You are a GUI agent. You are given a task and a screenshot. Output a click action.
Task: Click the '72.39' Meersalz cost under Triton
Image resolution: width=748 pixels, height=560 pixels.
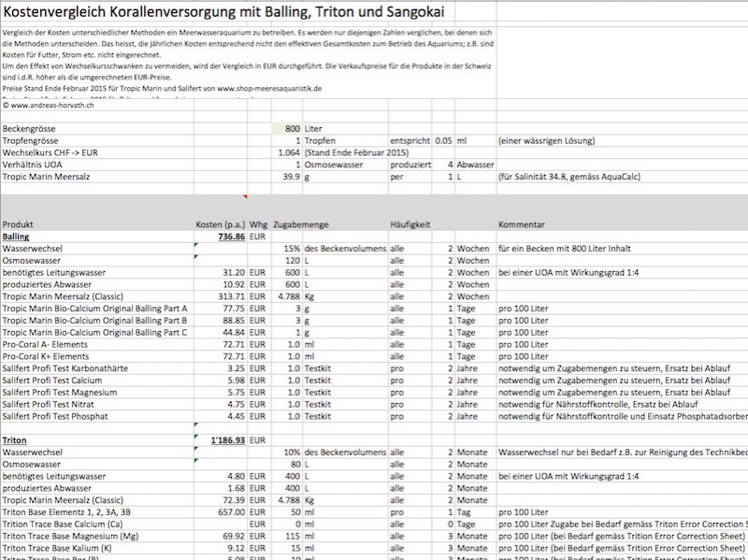click(x=234, y=500)
